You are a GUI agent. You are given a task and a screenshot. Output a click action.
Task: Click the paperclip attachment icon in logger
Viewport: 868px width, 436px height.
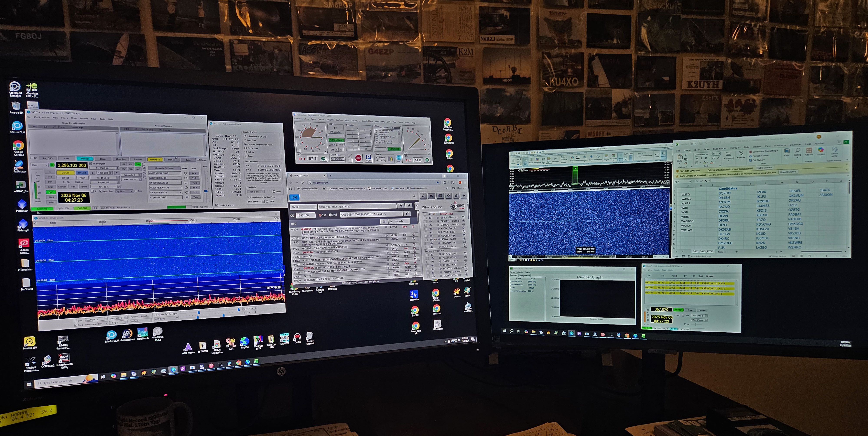coord(401,206)
